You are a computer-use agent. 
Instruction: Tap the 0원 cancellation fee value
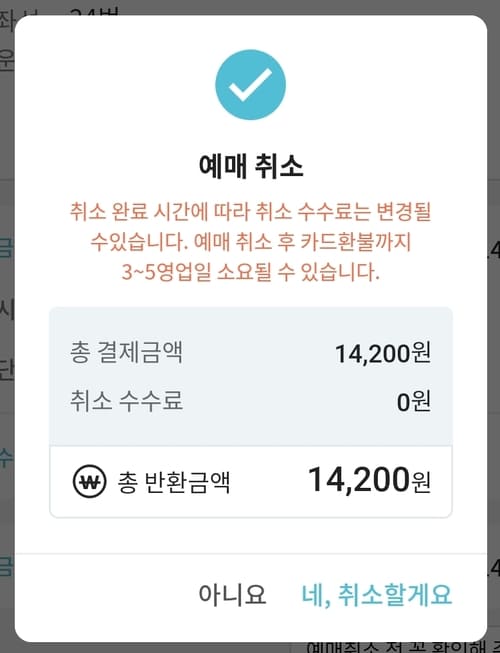tap(413, 402)
